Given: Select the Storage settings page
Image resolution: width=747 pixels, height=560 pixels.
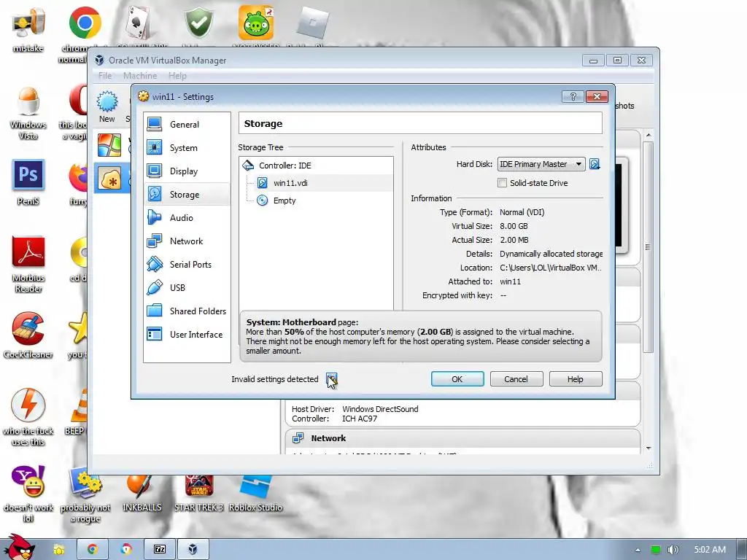Looking at the screenshot, I should tap(187, 194).
